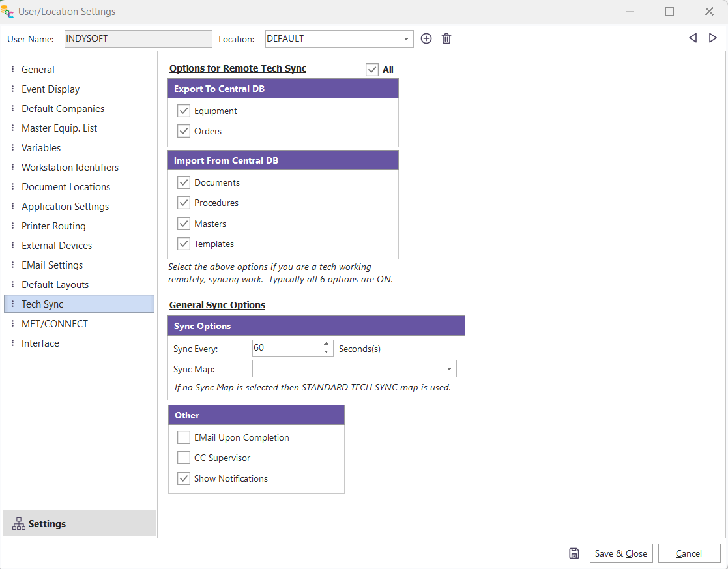The width and height of the screenshot is (728, 569).
Task: Open the MET/CONNECT settings page
Action: [55, 324]
